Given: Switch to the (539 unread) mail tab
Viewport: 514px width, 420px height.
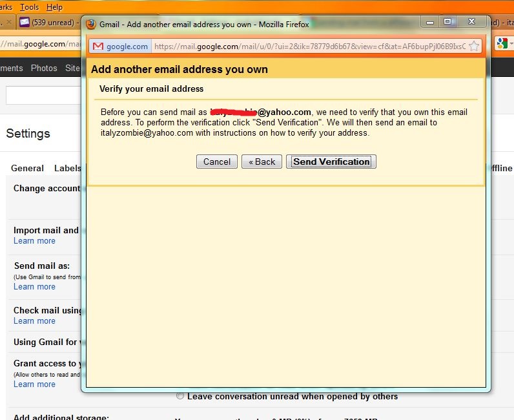Looking at the screenshot, I should tap(48, 23).
